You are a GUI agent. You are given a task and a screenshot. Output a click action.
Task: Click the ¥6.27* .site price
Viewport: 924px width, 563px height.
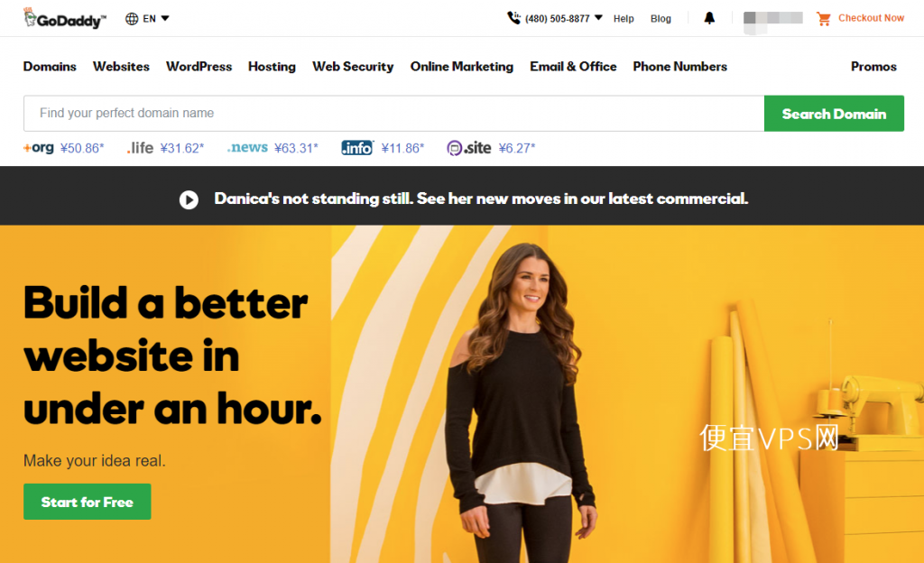517,148
